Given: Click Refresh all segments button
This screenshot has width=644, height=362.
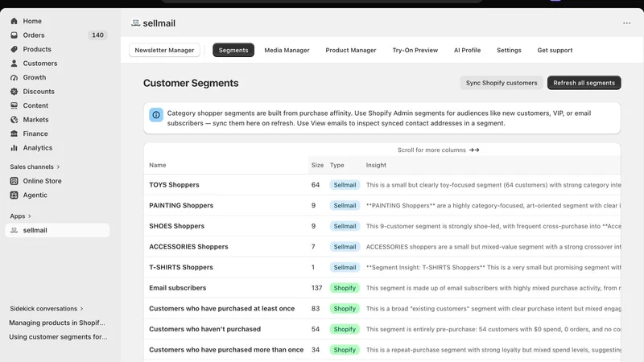Looking at the screenshot, I should coord(584,83).
